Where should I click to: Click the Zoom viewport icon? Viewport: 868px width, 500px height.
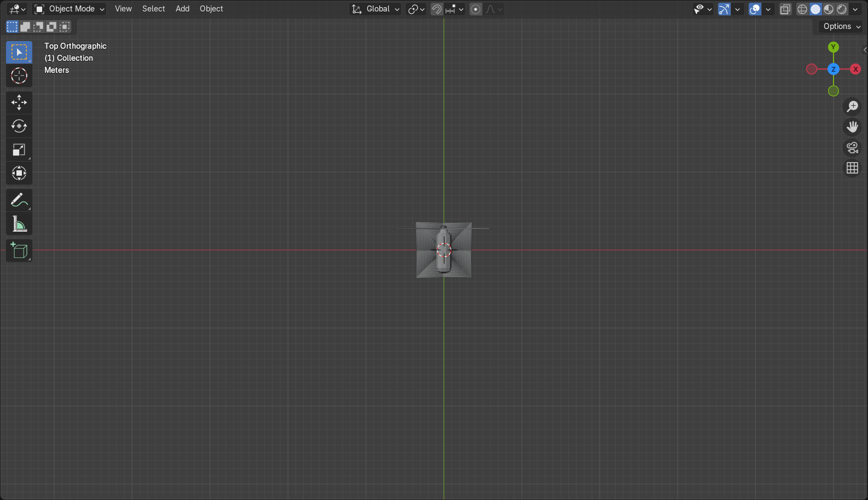click(853, 106)
